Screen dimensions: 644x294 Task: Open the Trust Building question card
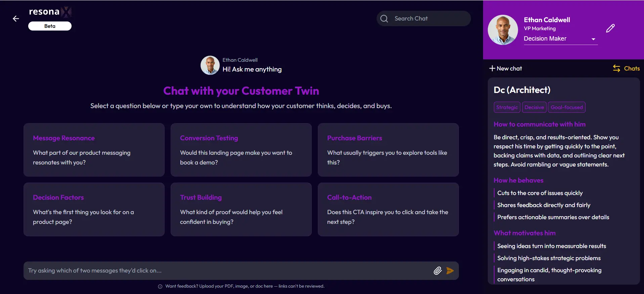tap(241, 209)
